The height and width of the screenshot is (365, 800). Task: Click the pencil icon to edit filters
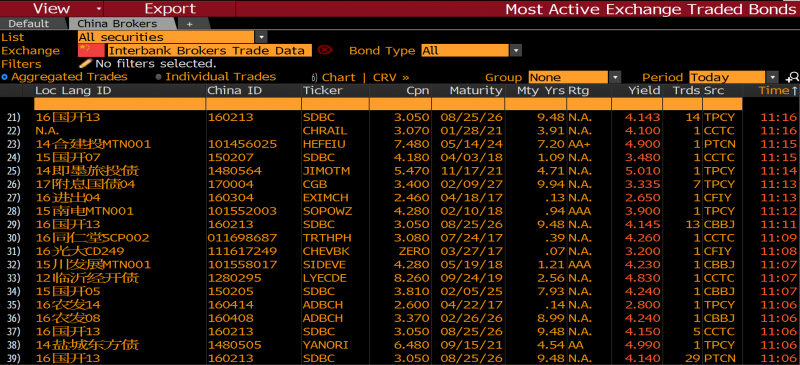point(86,63)
